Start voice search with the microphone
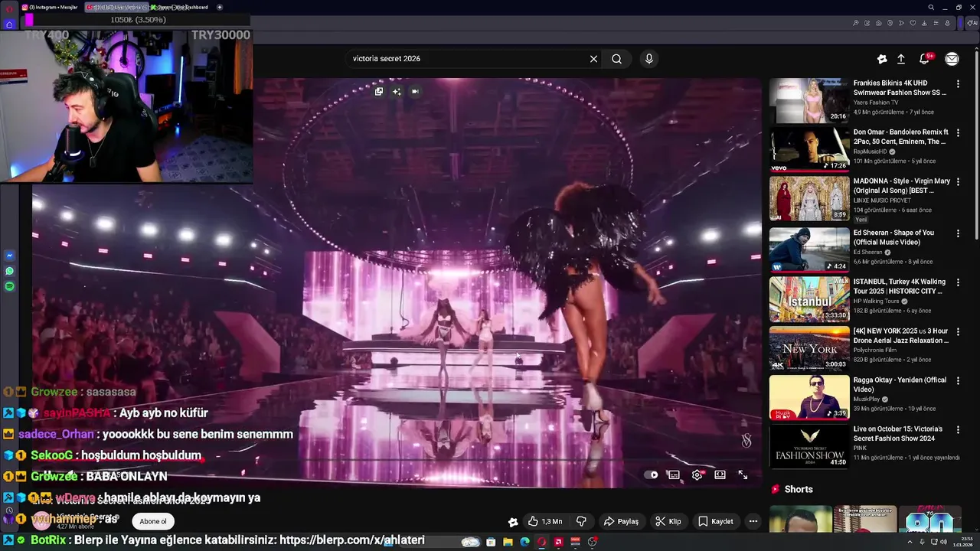Viewport: 980px width, 551px height. click(648, 59)
